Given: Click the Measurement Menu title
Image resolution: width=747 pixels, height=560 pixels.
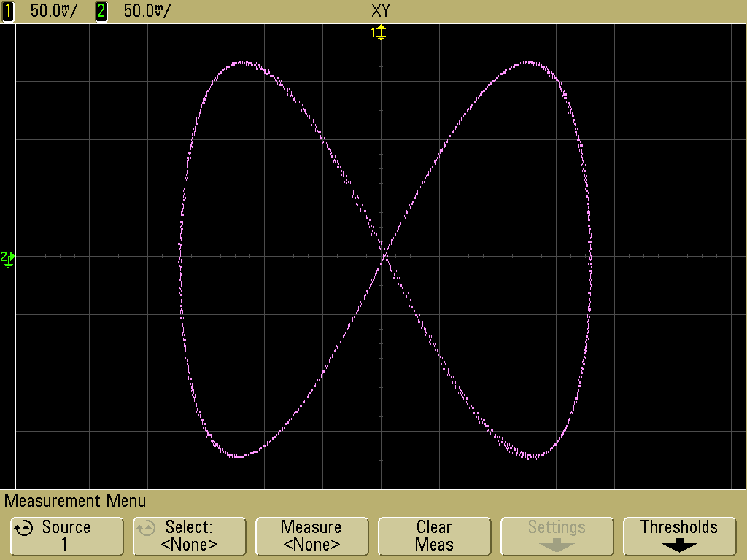Looking at the screenshot, I should point(75,500).
